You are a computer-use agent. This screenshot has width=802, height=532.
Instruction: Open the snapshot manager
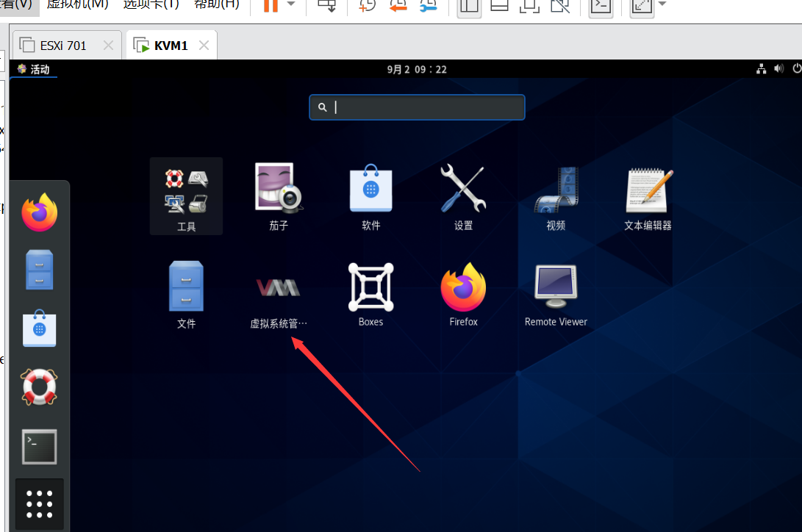click(428, 5)
